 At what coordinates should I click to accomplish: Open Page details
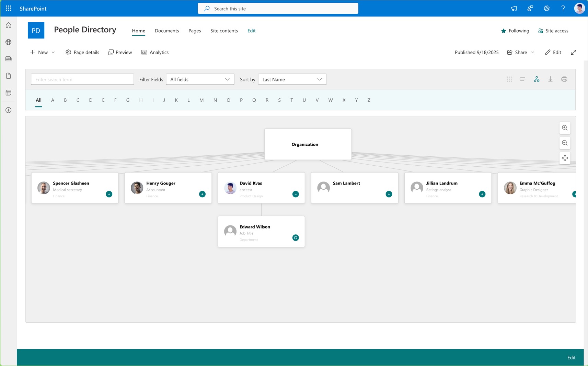coord(82,53)
